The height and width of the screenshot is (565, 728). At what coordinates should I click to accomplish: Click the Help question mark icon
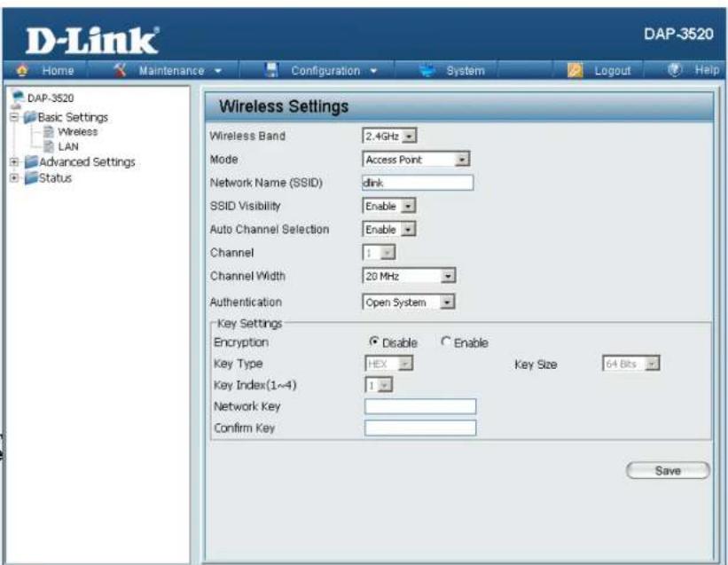(x=675, y=70)
